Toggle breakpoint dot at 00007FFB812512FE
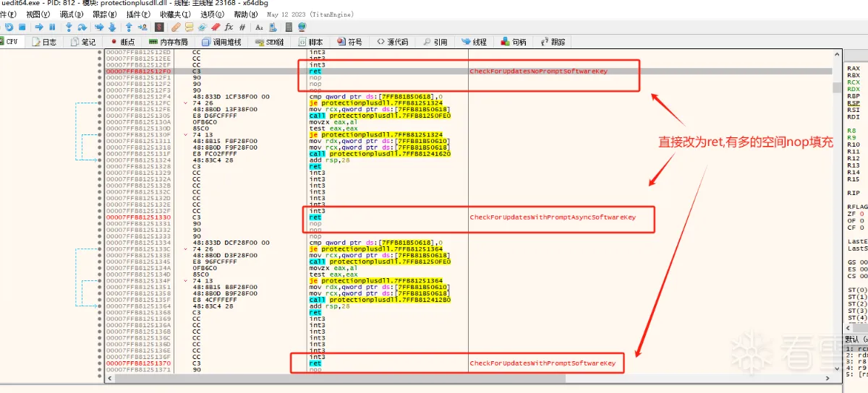Viewport: 868px width, 393px height. pos(100,109)
